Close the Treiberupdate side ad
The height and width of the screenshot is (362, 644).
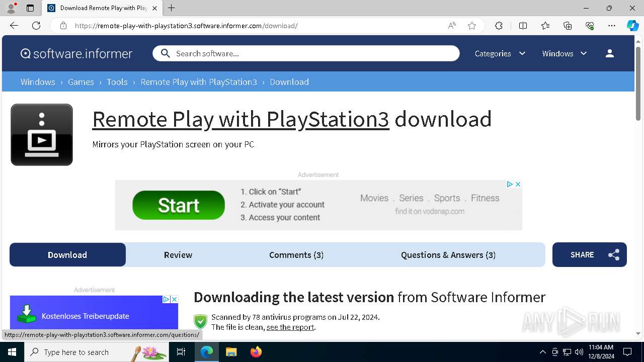tap(174, 299)
